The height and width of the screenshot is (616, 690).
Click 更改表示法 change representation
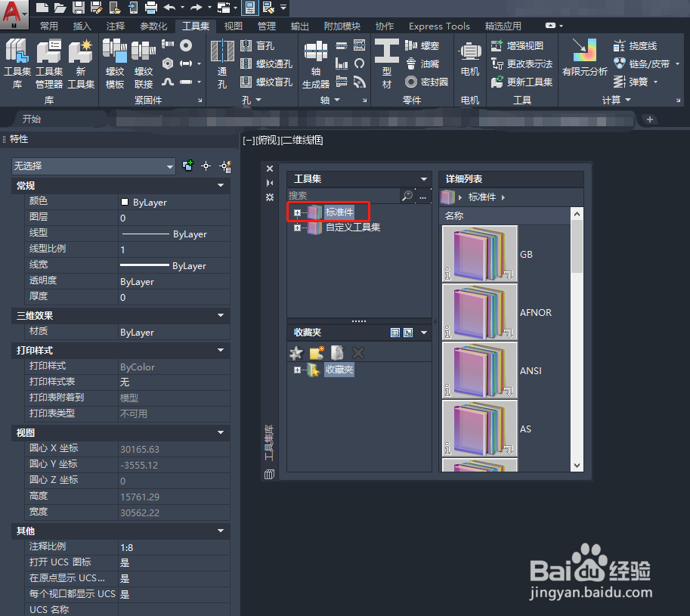522,63
